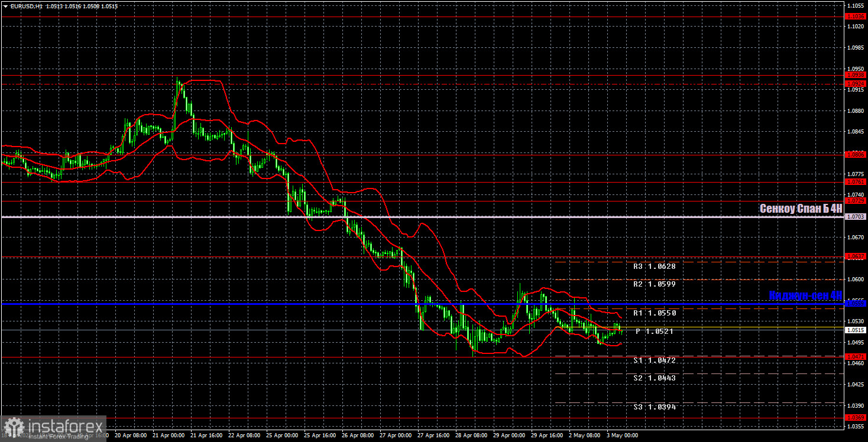Screen dimensions: 868x442
Task: Click the '26 Apr 08:00' time label
Action: [359, 435]
